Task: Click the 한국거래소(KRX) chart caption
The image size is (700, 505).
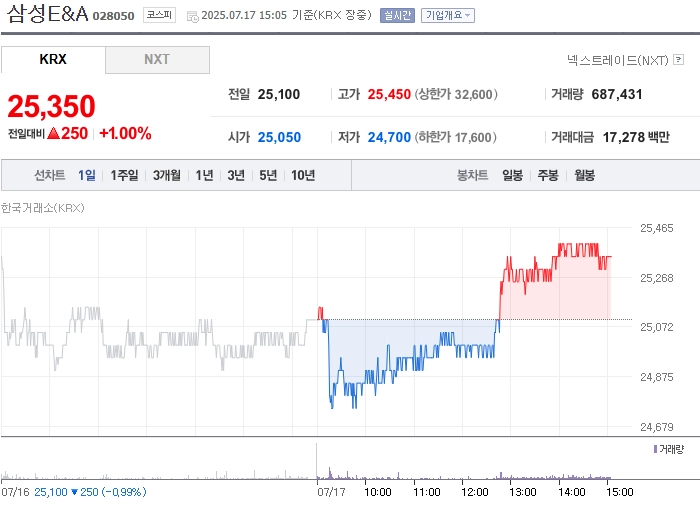Action: (x=42, y=208)
